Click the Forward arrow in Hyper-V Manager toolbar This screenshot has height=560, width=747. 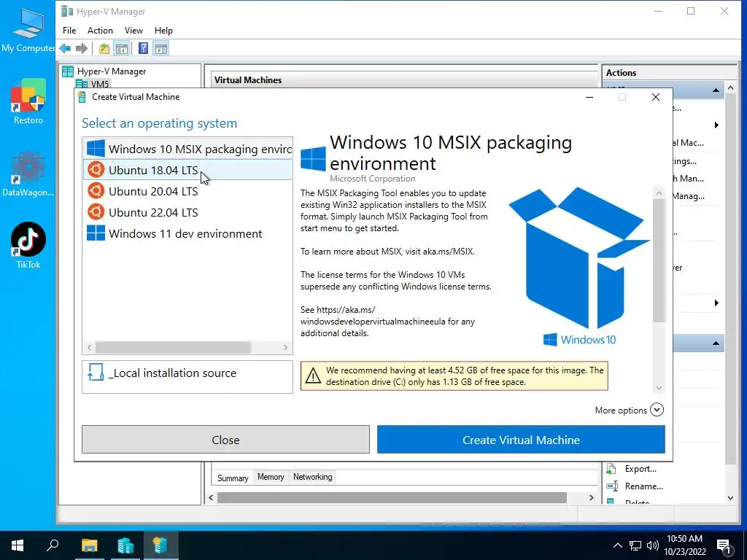tap(82, 48)
